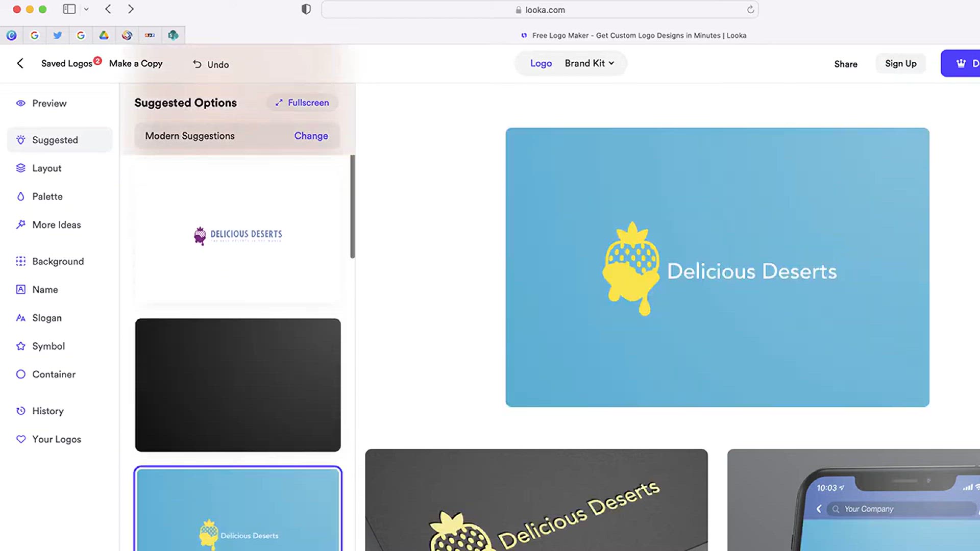Click the Preview eye icon
Screen dimensions: 980x551
(x=20, y=103)
